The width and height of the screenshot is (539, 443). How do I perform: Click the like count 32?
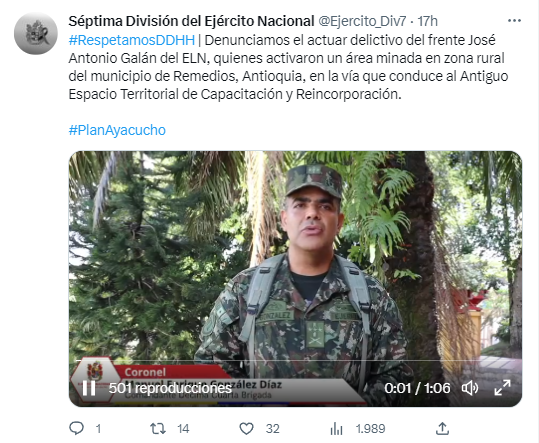coord(273,429)
